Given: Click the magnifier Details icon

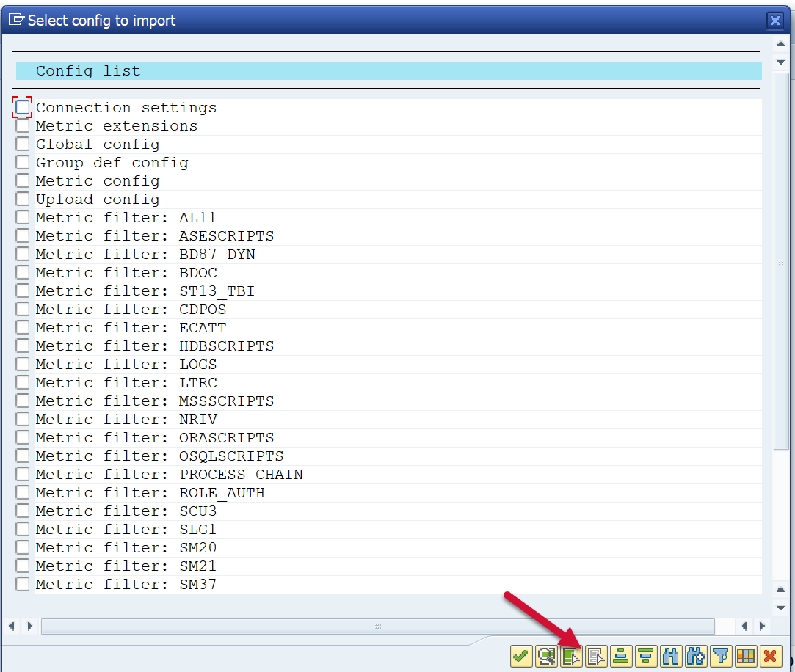Looking at the screenshot, I should (546, 656).
